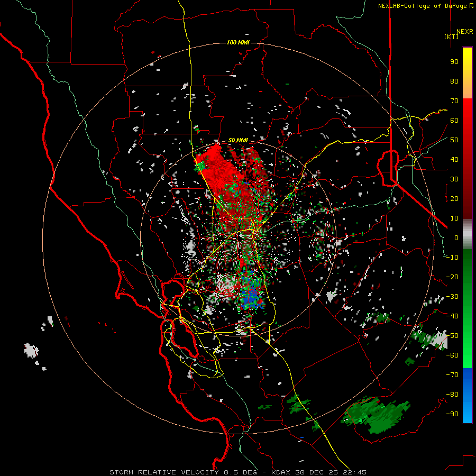Click the 60 value on the velocity scale
Image resolution: width=476 pixels, height=476 pixels.
454,121
